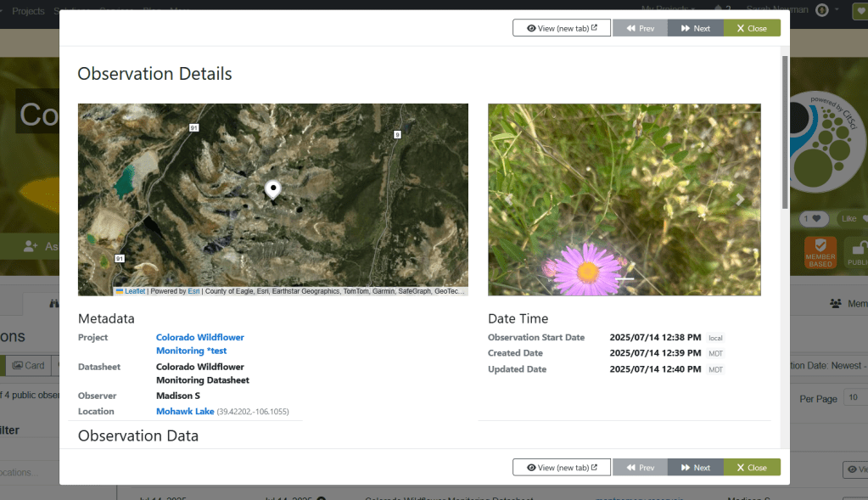Open View (new tab) button at bottom

click(x=562, y=468)
